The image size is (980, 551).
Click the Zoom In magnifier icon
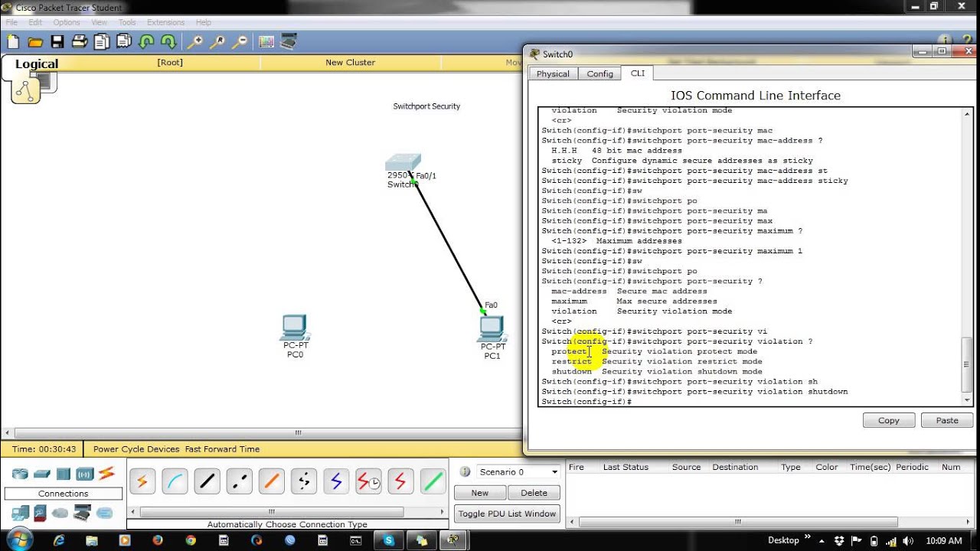195,41
